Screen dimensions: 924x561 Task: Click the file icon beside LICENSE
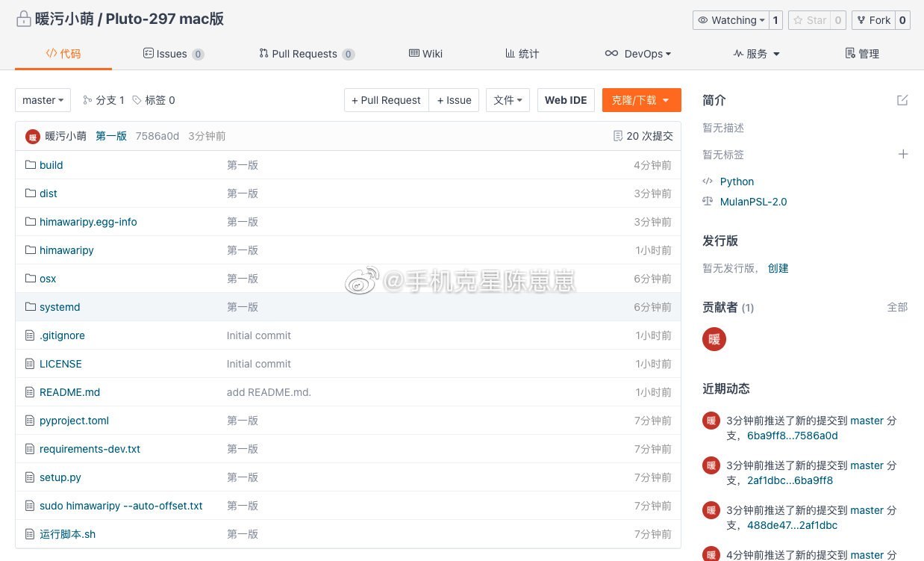click(x=31, y=364)
